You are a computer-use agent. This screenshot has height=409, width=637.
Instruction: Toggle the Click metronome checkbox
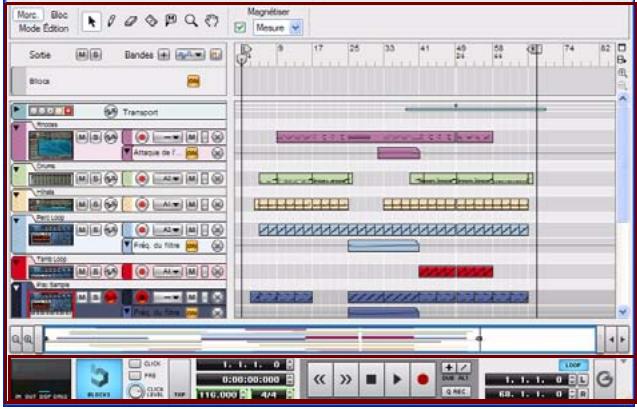[135, 364]
